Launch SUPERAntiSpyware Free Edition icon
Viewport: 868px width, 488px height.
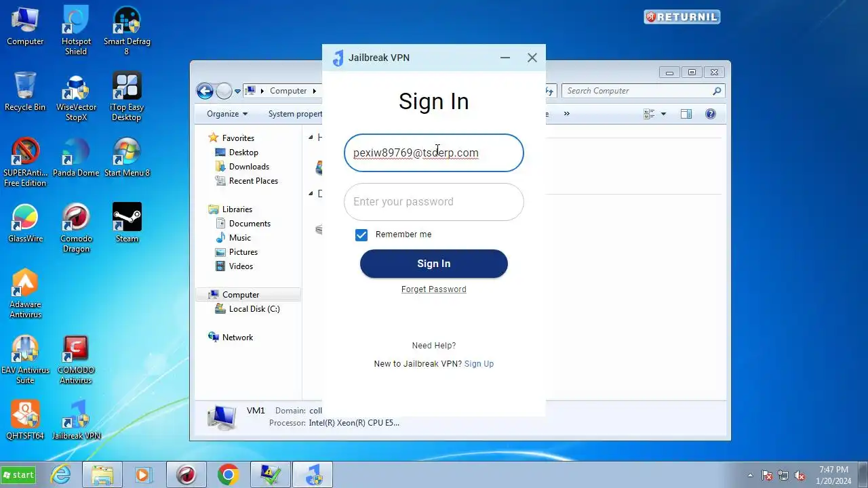[25, 163]
